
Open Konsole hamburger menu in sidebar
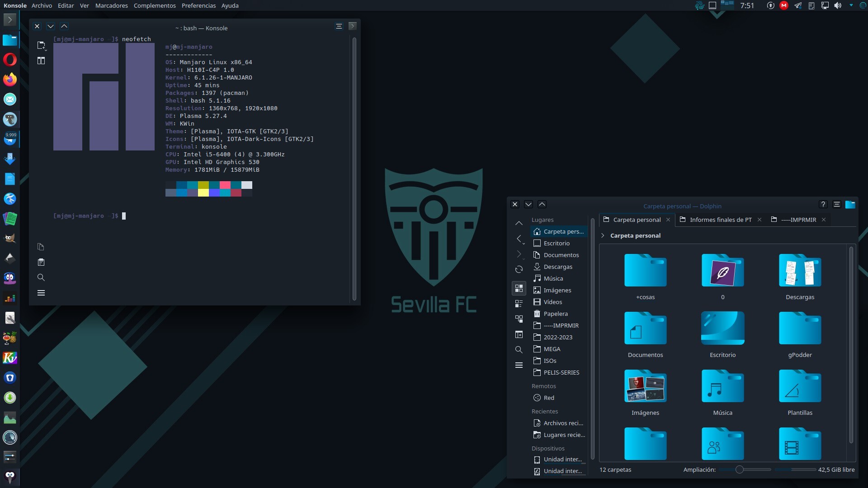tap(41, 293)
